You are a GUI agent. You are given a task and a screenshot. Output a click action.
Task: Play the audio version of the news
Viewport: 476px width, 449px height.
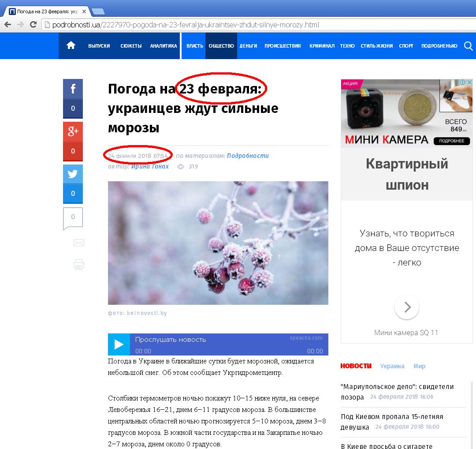coord(119,344)
